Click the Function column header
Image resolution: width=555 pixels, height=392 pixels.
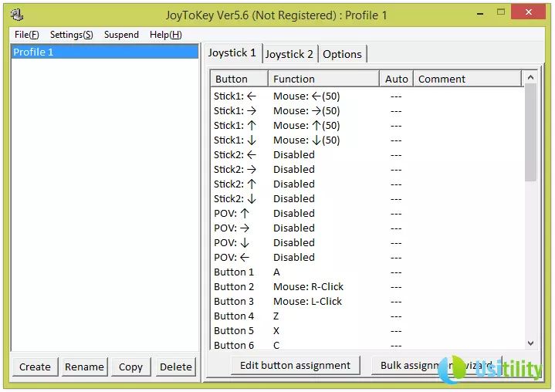click(x=323, y=79)
